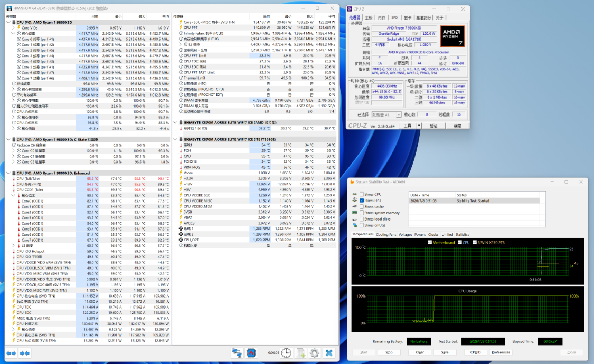Expand the Core VIDs row
Image resolution: width=594 pixels, height=364 pixels.
(x=13, y=28)
